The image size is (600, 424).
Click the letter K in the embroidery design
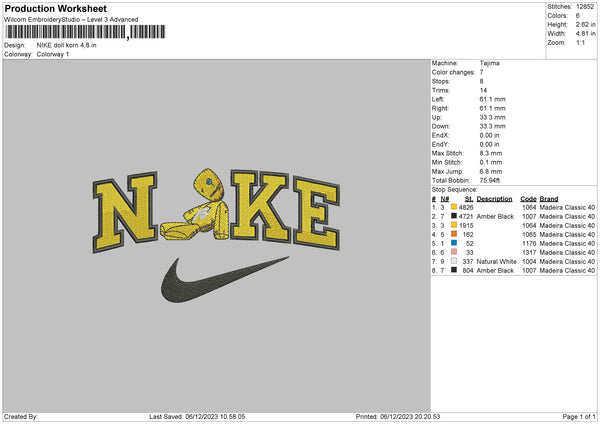[260, 206]
